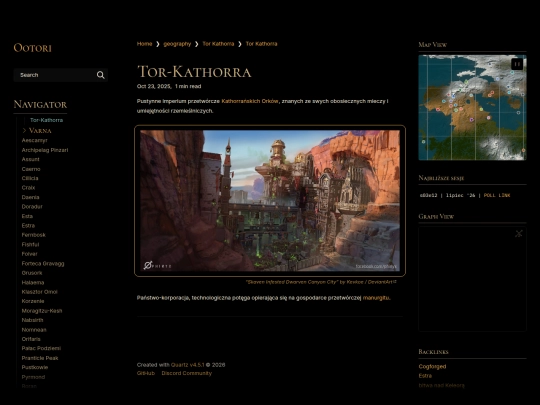Open the GitHub footer link
The height and width of the screenshot is (405, 540).
(146, 373)
